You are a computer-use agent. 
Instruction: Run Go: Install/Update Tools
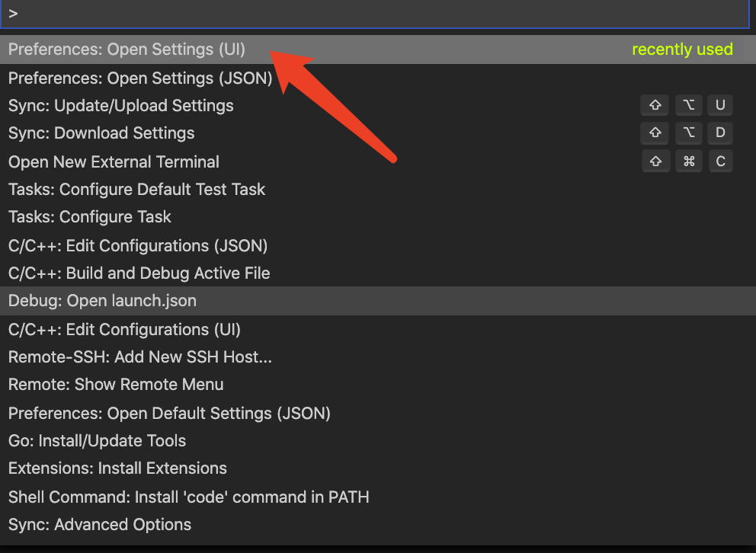pos(378,441)
